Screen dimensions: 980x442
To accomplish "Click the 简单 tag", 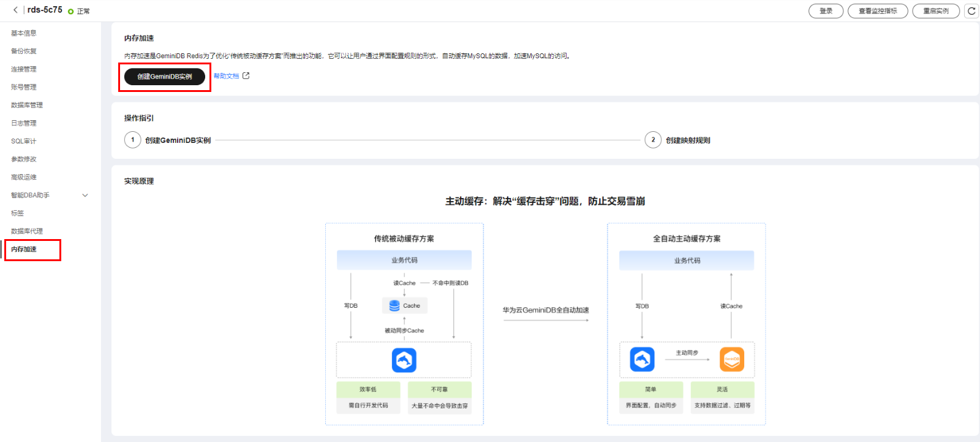I will 650,389.
